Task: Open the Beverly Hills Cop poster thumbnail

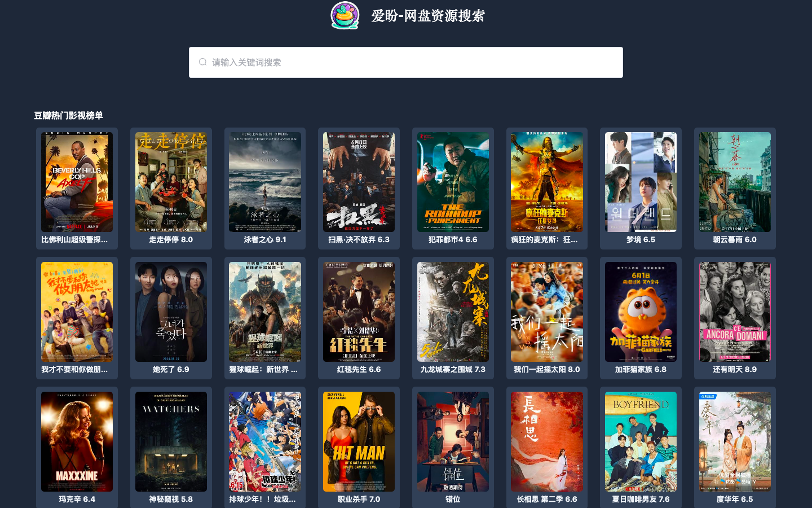Action: (x=77, y=182)
